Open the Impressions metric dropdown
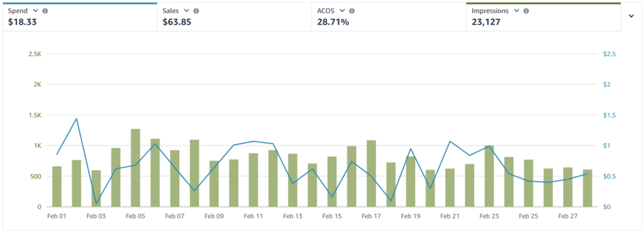644x233 pixels. (x=517, y=11)
